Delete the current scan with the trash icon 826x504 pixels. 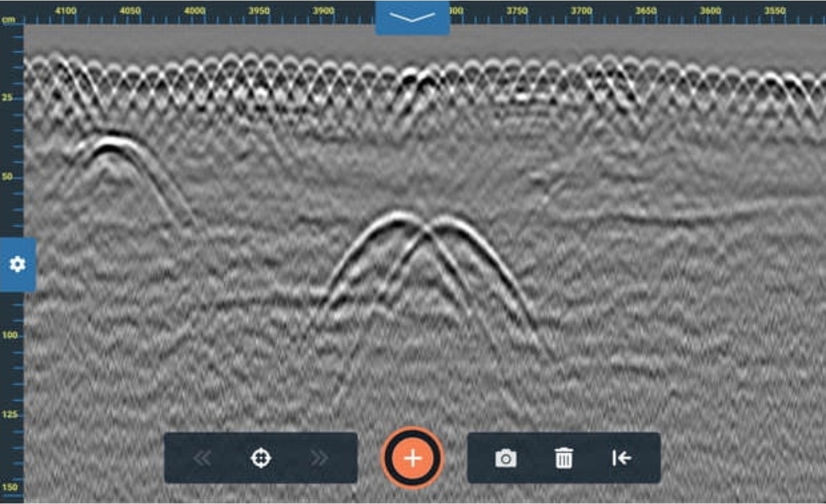(x=564, y=458)
